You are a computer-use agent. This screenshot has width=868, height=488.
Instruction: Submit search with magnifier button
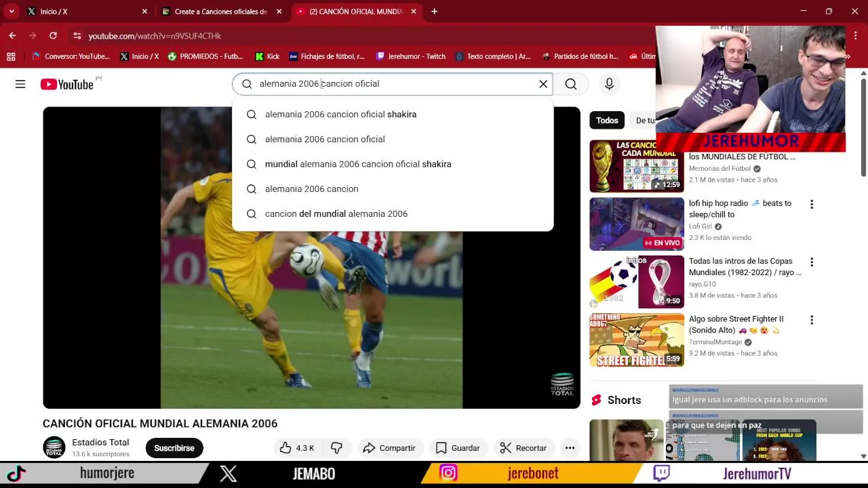pyautogui.click(x=571, y=84)
